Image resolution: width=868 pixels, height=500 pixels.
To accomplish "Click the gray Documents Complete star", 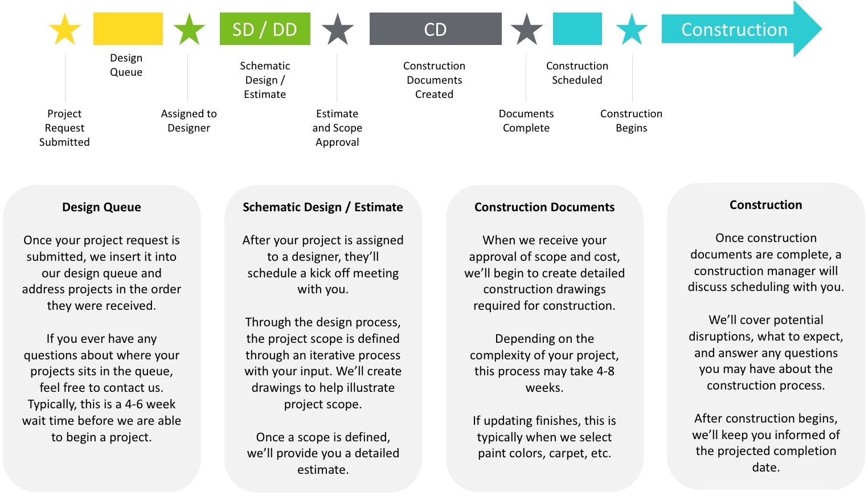I will pyautogui.click(x=527, y=30).
